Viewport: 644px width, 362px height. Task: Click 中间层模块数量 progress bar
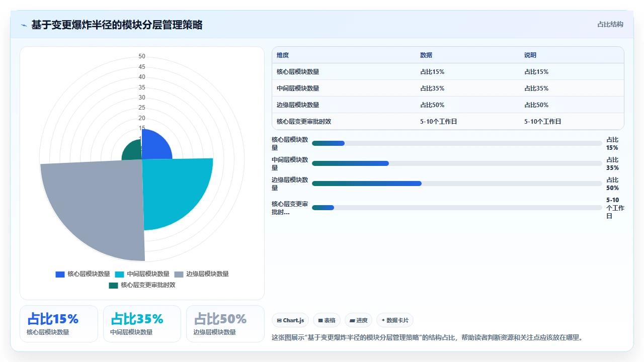[457, 163]
